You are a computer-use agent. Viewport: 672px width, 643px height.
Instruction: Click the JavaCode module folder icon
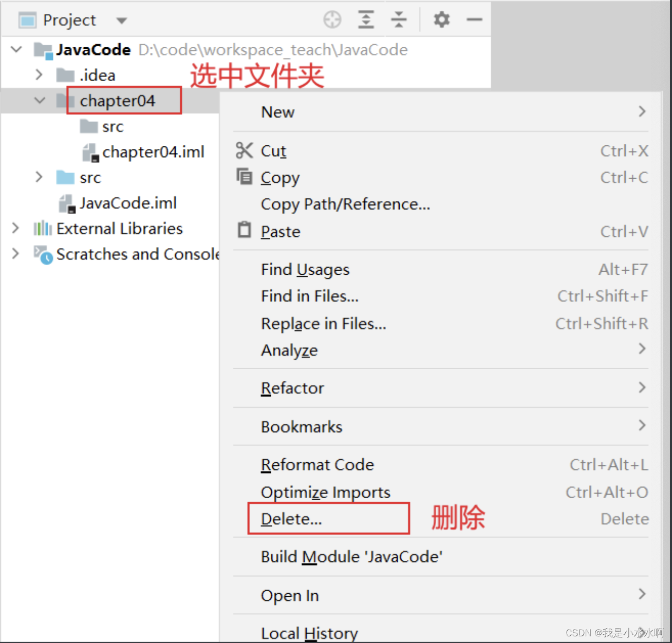43,50
